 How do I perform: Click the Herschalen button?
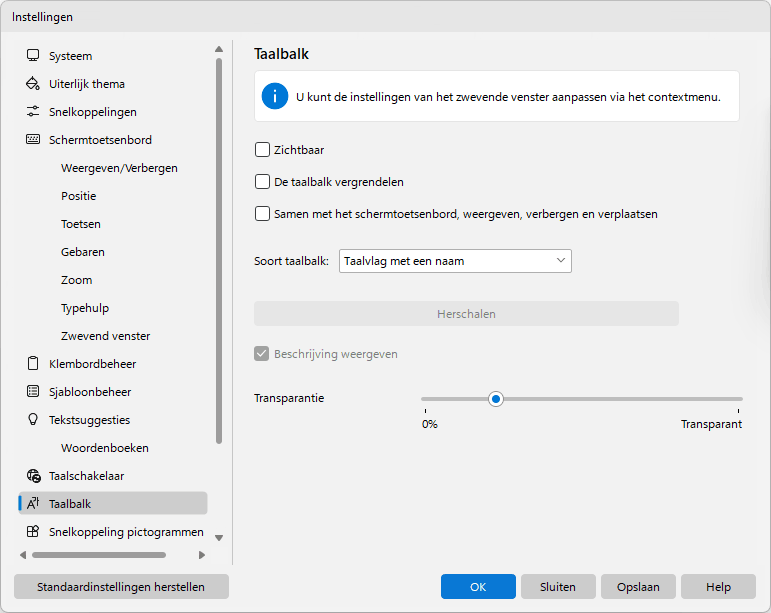pyautogui.click(x=466, y=314)
